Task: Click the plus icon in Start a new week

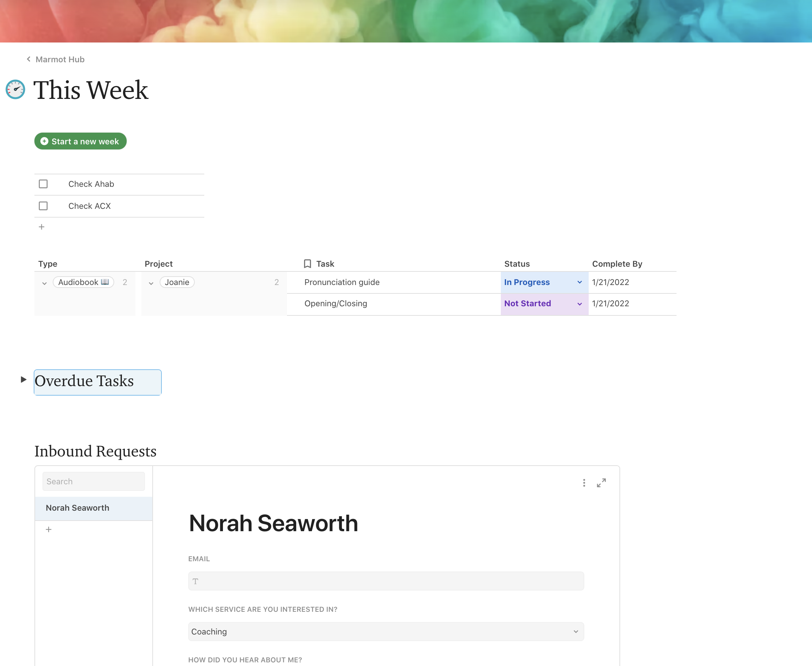Action: pyautogui.click(x=44, y=141)
